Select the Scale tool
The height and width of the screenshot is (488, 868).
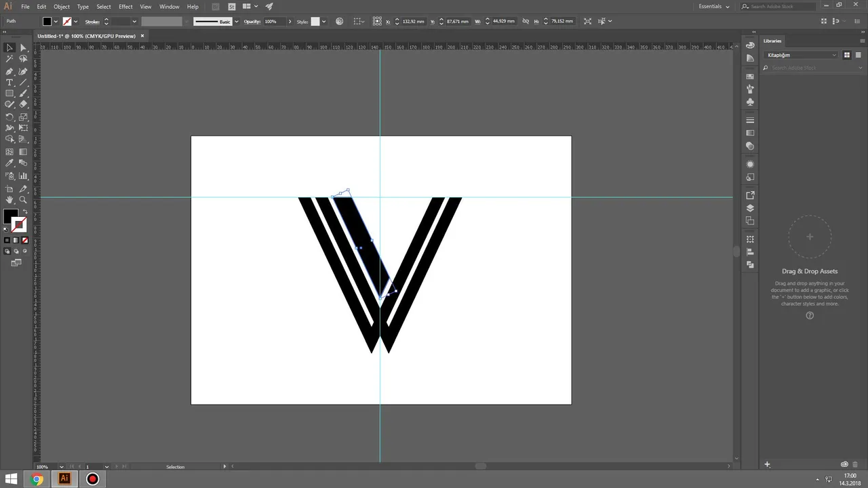pos(23,117)
